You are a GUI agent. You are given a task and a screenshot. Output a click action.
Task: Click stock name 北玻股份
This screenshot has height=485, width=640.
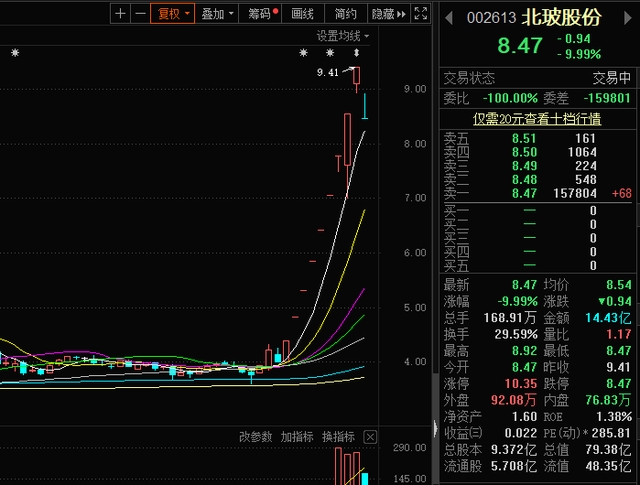562,17
